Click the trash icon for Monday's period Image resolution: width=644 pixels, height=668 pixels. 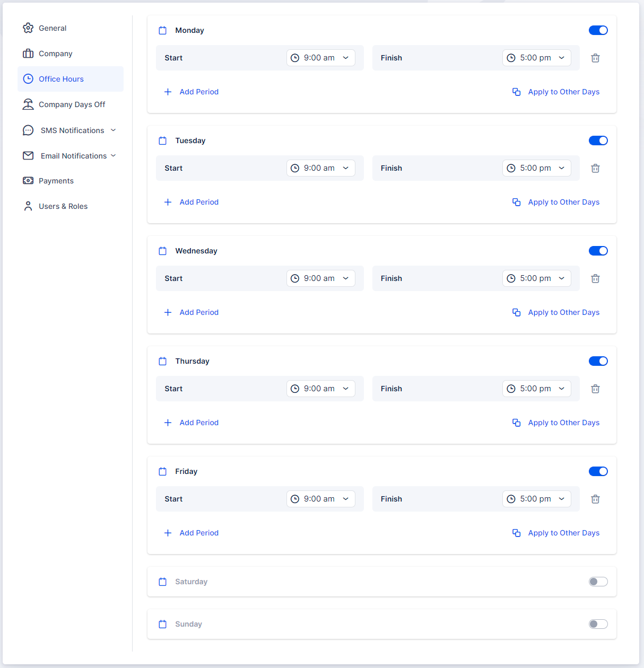point(595,58)
